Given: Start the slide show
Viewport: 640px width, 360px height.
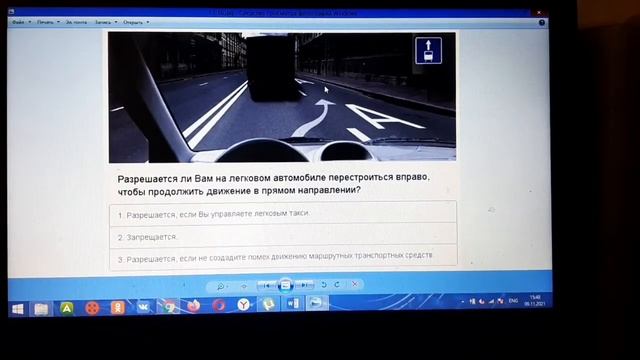Looking at the screenshot, I should (286, 285).
